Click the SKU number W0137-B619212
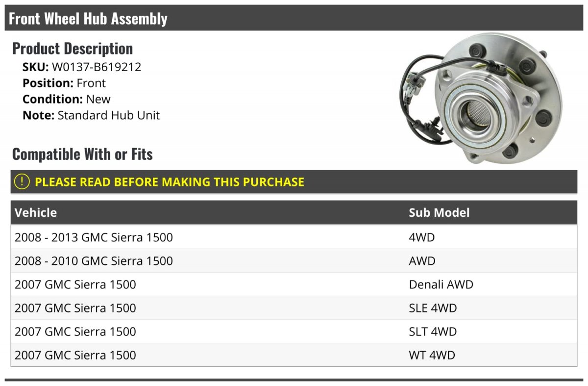Viewport: 588px width, 386px height. coord(97,67)
